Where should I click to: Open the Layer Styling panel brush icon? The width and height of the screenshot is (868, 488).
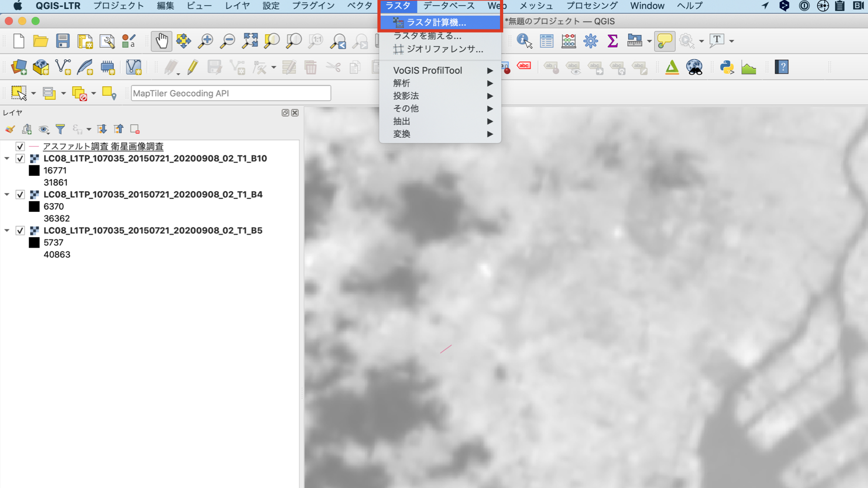(10, 129)
